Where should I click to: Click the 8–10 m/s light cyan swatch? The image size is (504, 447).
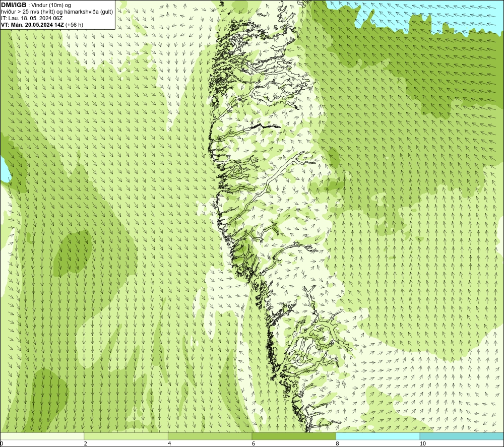[x=377, y=436]
